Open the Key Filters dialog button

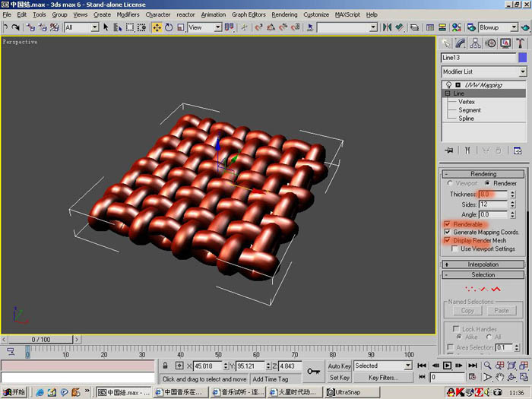coord(383,377)
